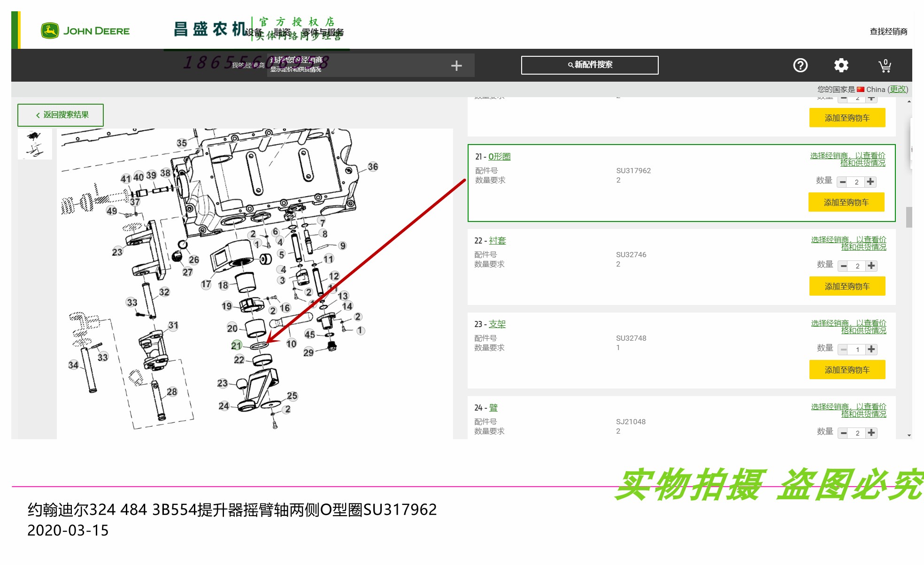Click callout 28 in the diagram
Viewport: 924px width, 565px height.
(x=172, y=392)
